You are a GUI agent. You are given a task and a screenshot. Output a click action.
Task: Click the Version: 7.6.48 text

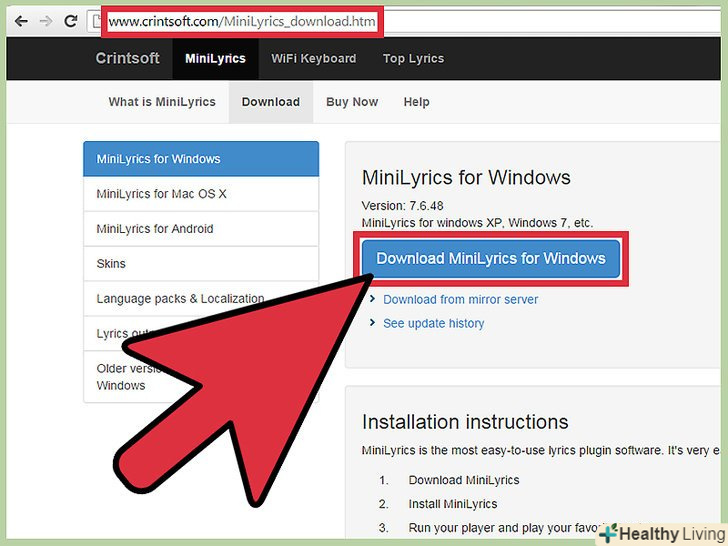coord(403,206)
